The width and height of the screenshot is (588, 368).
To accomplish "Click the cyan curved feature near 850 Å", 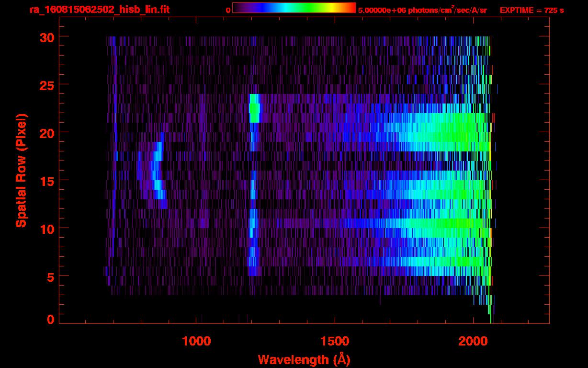I will pyautogui.click(x=158, y=171).
